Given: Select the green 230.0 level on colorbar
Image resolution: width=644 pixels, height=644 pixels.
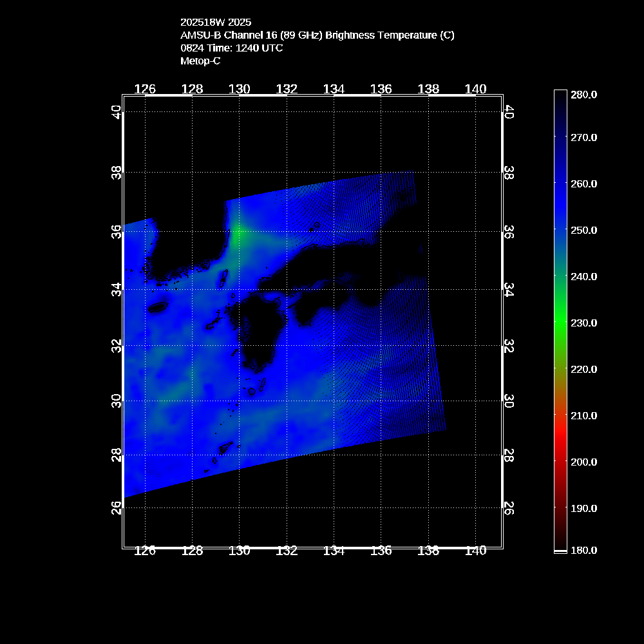Looking at the screenshot, I should 560,323.
